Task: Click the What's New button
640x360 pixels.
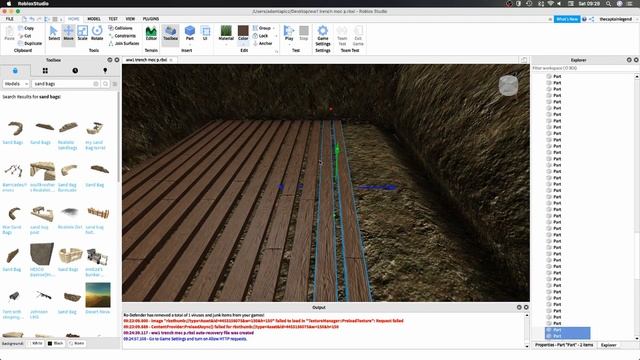Action: click(567, 19)
